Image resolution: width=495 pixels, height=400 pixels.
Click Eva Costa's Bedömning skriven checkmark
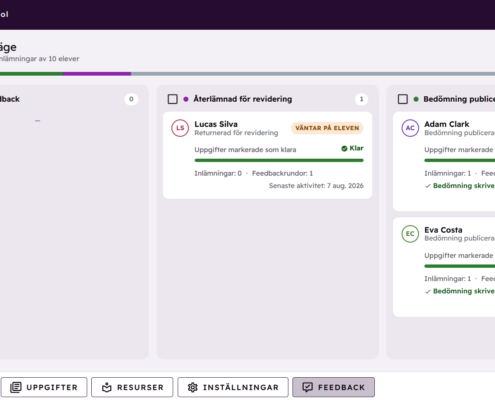tap(428, 292)
